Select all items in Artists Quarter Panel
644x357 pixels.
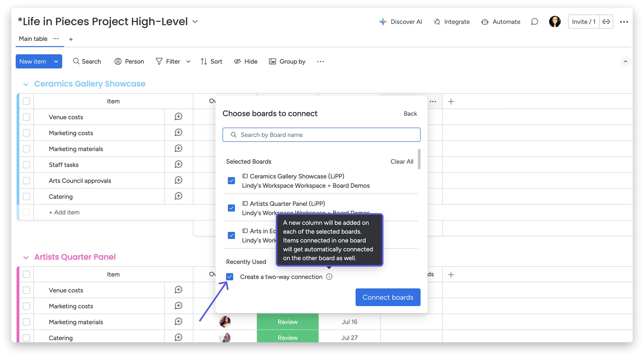26,274
